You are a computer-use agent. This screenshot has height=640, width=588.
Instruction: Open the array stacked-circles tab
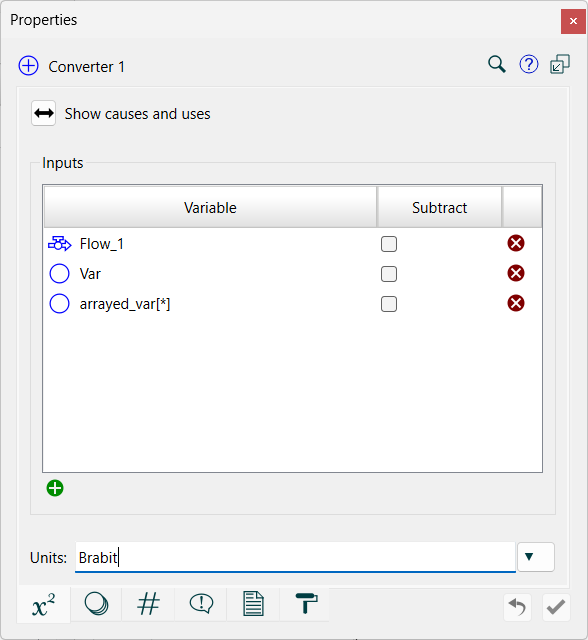(x=96, y=604)
